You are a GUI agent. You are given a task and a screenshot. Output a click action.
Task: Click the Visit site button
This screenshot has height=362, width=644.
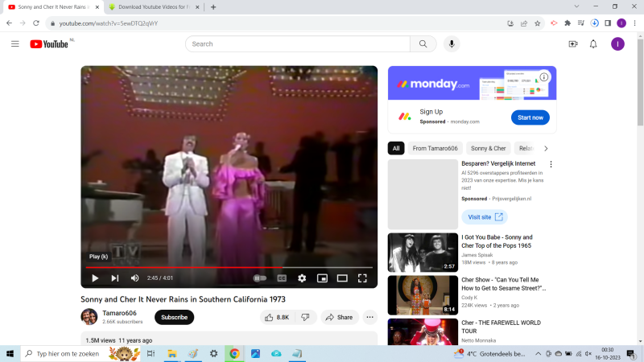coord(485,217)
